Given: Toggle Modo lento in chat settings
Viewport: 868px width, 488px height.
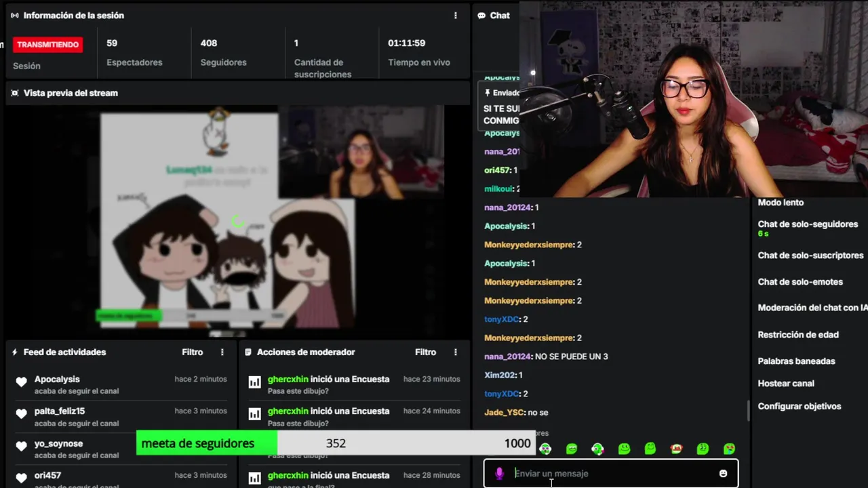Looking at the screenshot, I should (781, 203).
